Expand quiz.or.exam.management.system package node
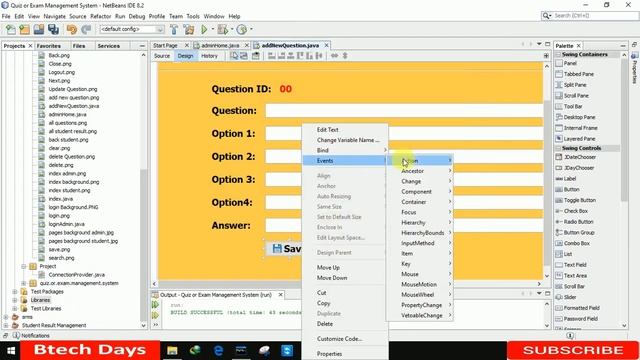 click(23, 283)
